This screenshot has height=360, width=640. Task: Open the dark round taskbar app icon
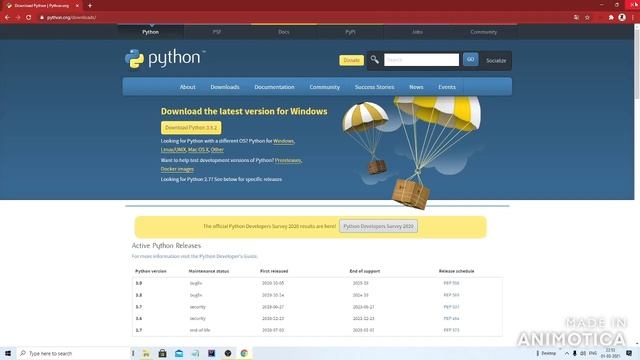click(228, 353)
